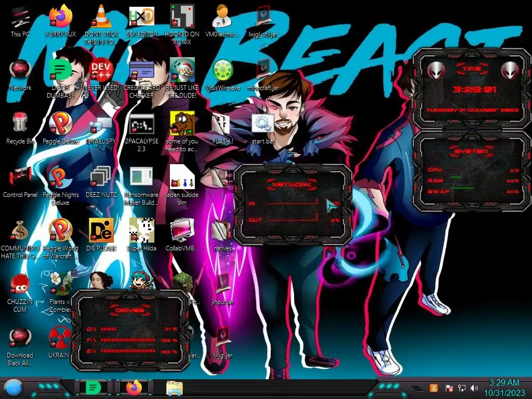Select the 'some of you need to ac...' dog icon
The height and width of the screenshot is (399, 532).
(x=182, y=132)
